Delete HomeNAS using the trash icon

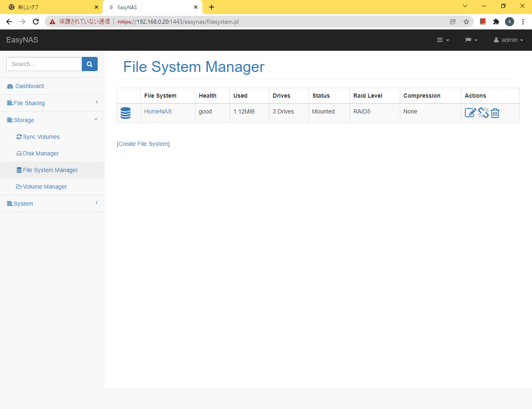[x=495, y=113]
